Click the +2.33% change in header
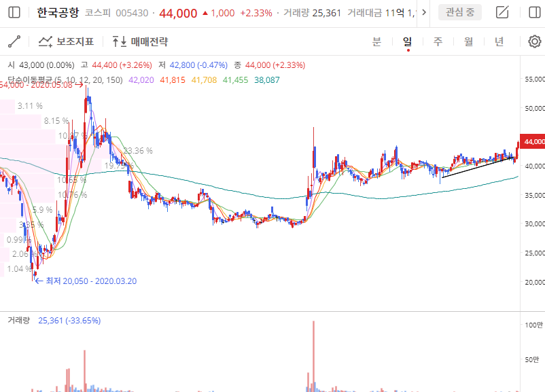 (x=256, y=13)
